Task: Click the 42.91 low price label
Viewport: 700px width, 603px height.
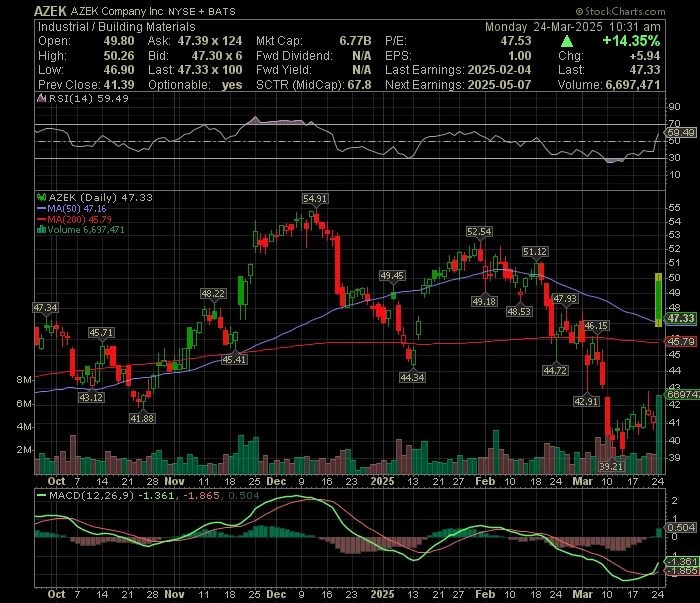Action: (x=586, y=402)
